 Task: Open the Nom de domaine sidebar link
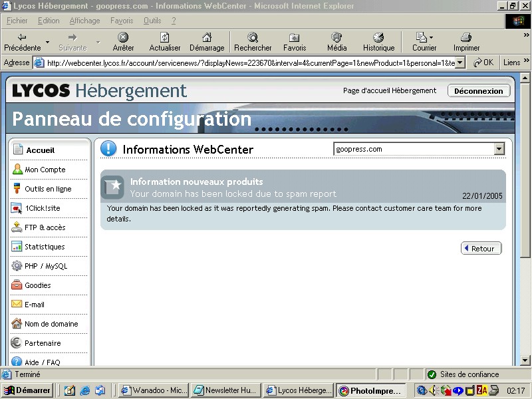point(51,324)
